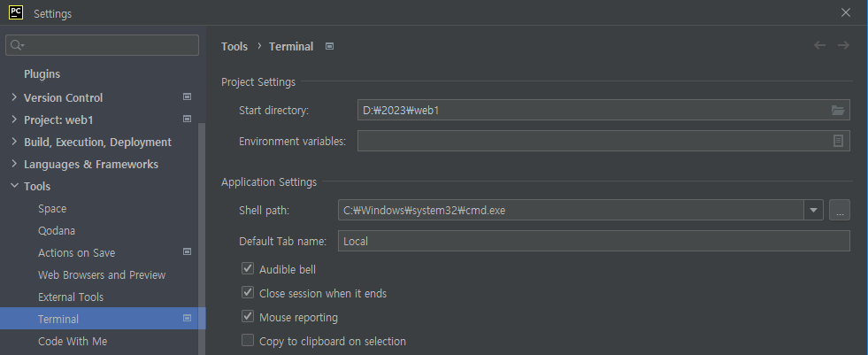Viewport: 868px width, 355px height.
Task: Click into the settings search field
Action: [x=102, y=45]
